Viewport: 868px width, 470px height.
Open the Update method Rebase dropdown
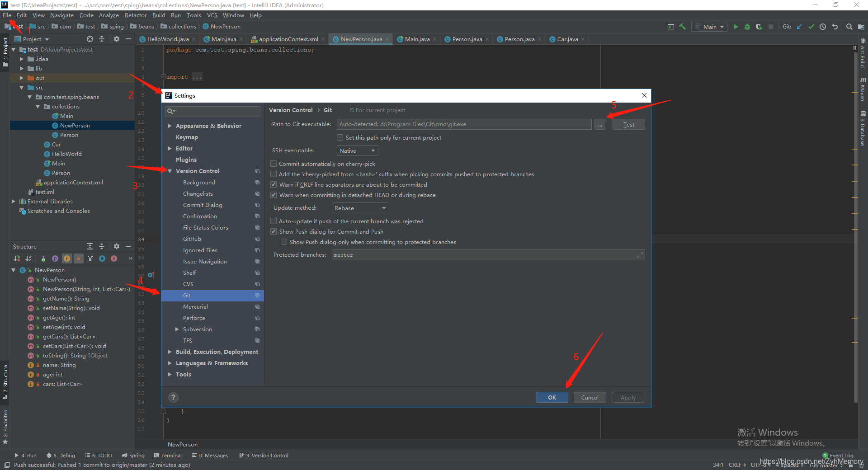pos(360,208)
